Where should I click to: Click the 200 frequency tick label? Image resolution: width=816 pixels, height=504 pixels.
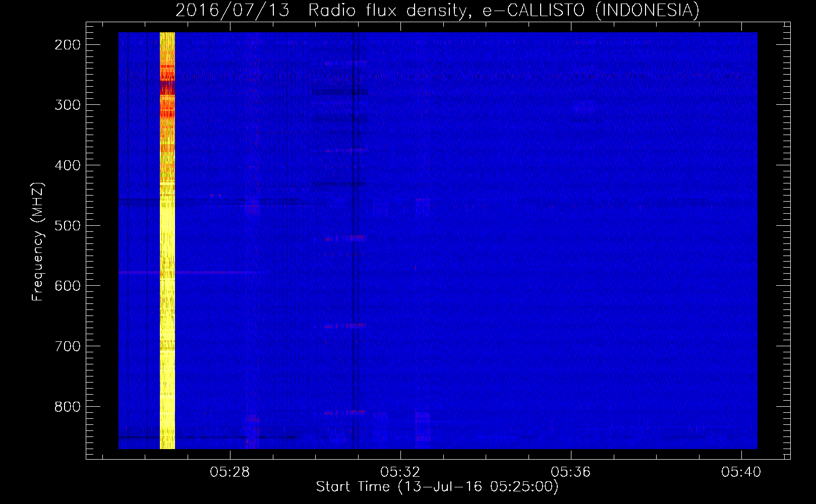click(x=68, y=45)
